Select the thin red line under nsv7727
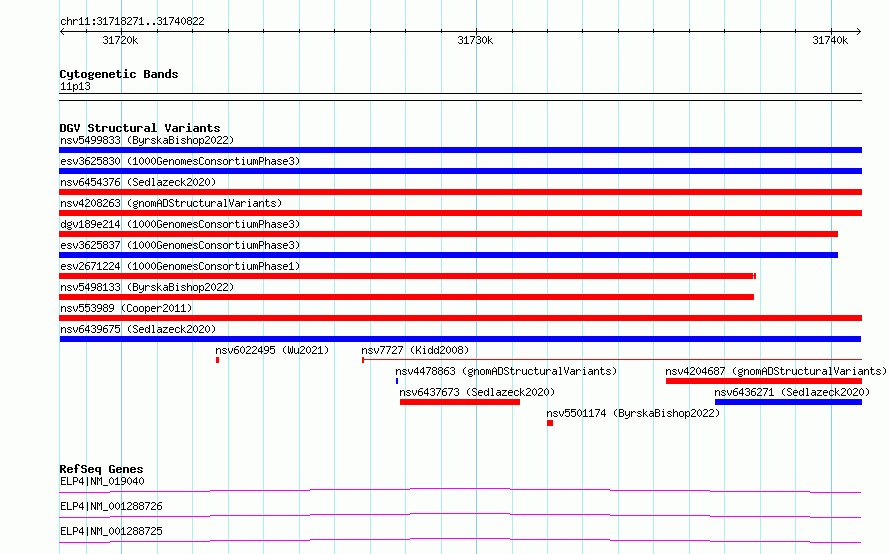The height and width of the screenshot is (554, 890). pyautogui.click(x=612, y=359)
